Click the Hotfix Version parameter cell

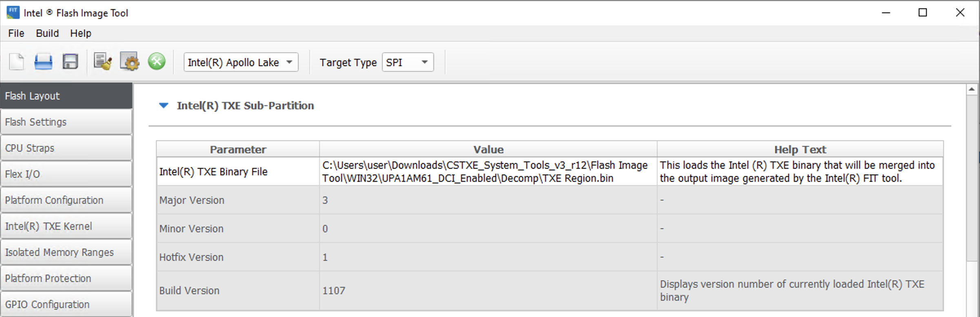(x=238, y=257)
